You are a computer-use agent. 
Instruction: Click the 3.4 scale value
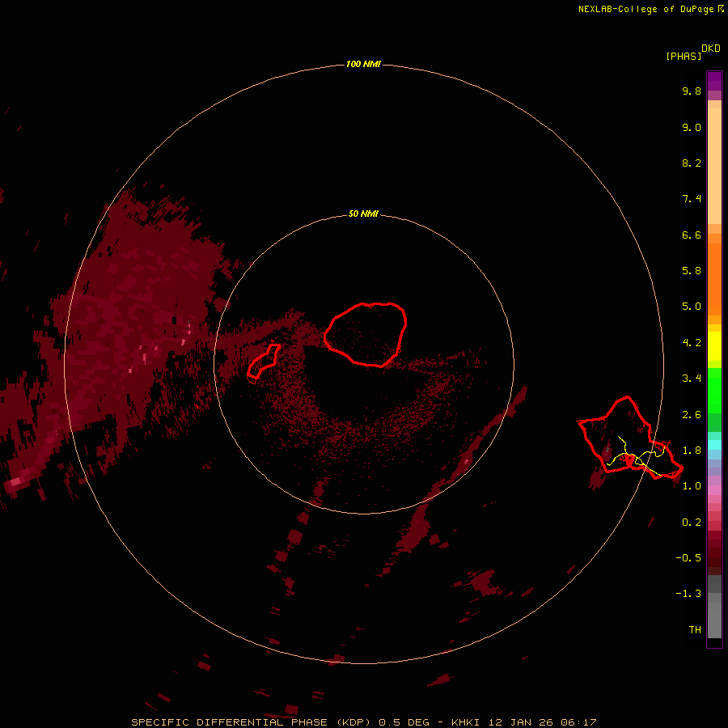point(692,379)
